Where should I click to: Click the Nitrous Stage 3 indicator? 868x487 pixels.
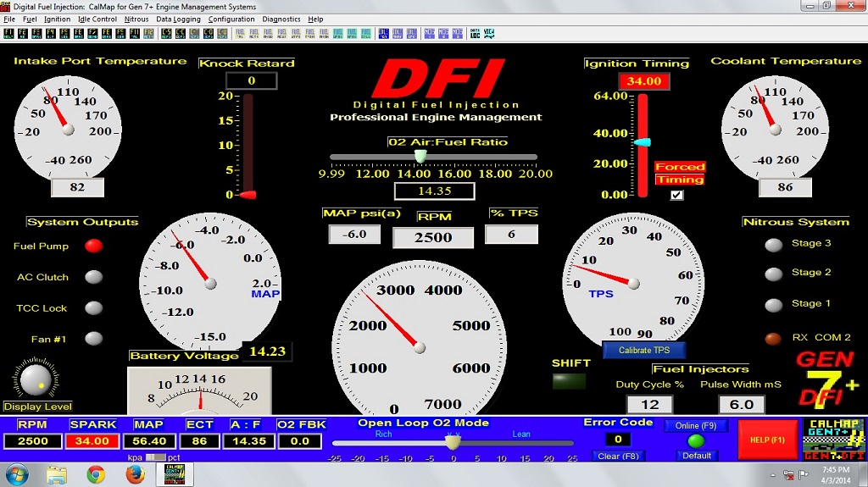[x=773, y=245]
